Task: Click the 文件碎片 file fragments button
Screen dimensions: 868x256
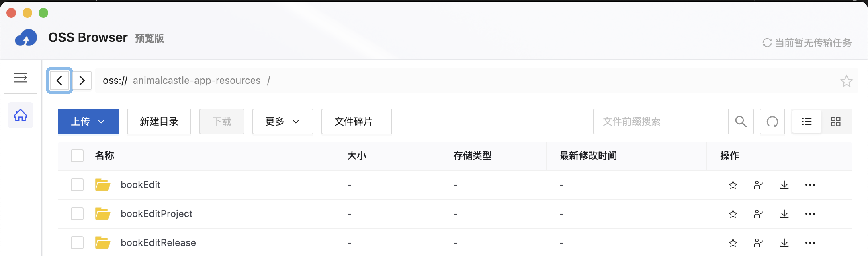Action: (356, 122)
